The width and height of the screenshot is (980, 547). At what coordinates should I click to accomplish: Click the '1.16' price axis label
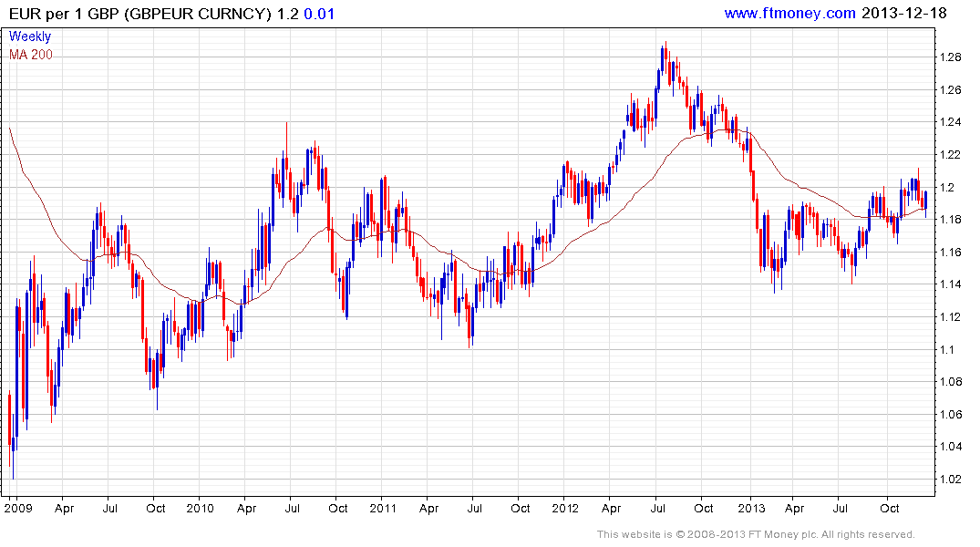[950, 253]
